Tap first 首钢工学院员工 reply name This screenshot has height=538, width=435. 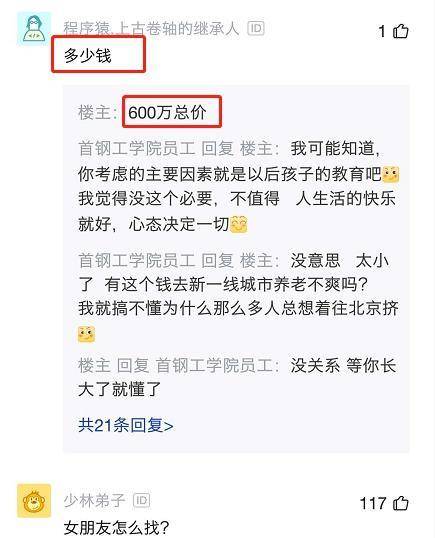tap(136, 148)
